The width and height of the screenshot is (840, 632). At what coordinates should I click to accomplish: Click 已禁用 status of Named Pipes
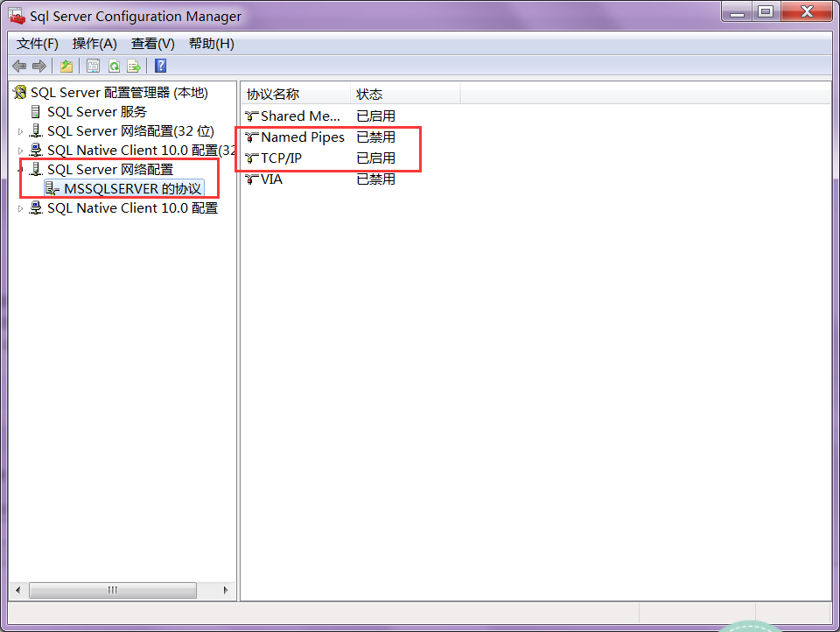tap(376, 137)
